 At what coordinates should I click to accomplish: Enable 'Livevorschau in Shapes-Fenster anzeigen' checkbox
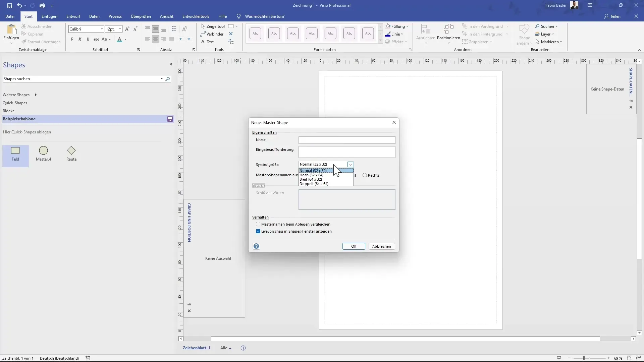click(258, 231)
